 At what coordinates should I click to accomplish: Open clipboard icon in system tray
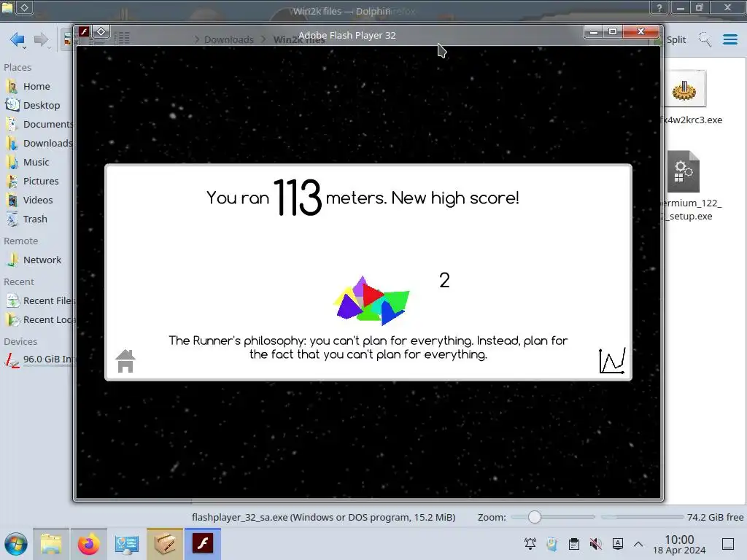(574, 544)
